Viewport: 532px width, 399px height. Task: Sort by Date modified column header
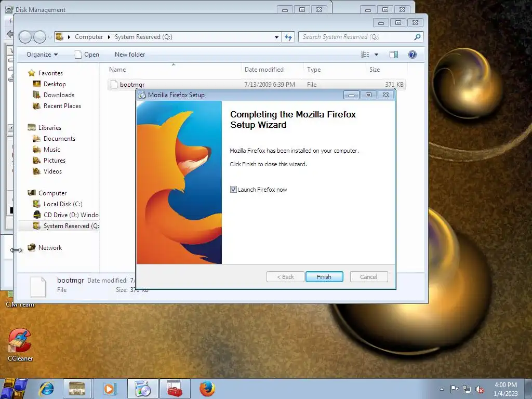click(264, 70)
